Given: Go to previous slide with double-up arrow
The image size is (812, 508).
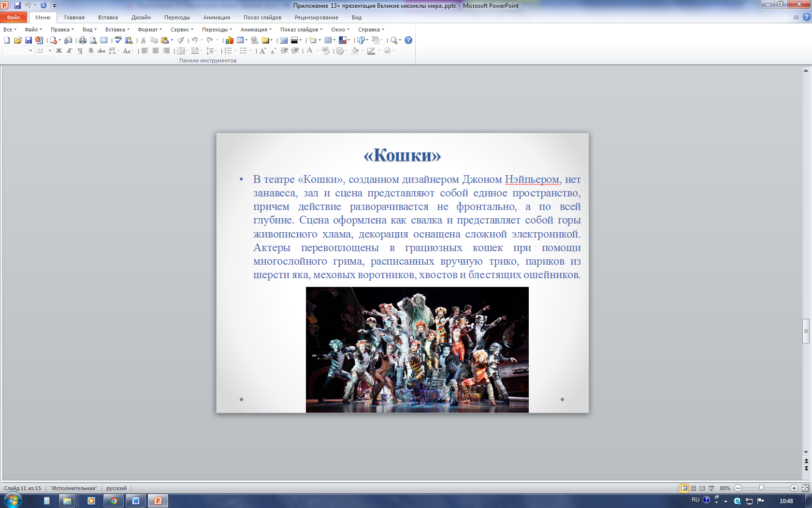Looking at the screenshot, I should 806,462.
